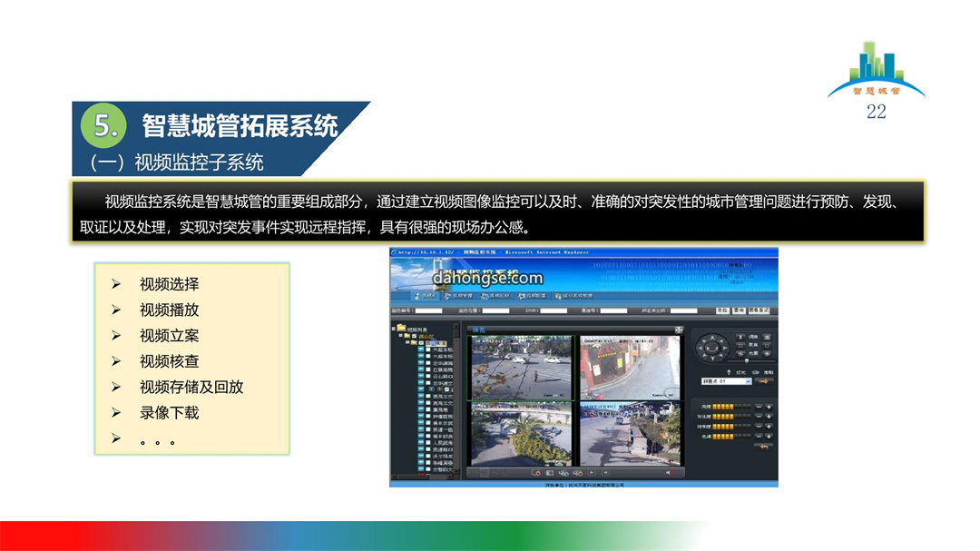The width and height of the screenshot is (980, 551).
Task: Open first menu item in blue navigation bar
Action: coord(426,296)
